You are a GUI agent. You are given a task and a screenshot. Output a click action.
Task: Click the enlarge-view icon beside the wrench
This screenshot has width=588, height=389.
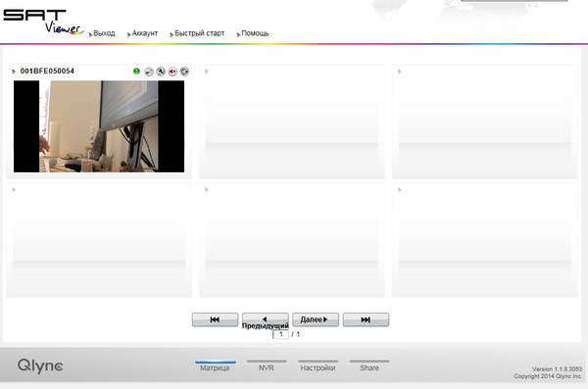[149, 72]
